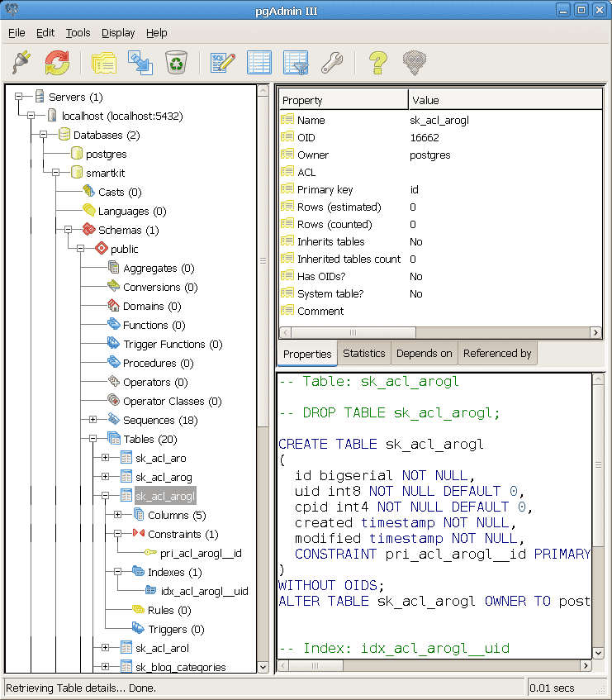The image size is (612, 700).
Task: Expand the Sequences (18) node
Action: 93,420
